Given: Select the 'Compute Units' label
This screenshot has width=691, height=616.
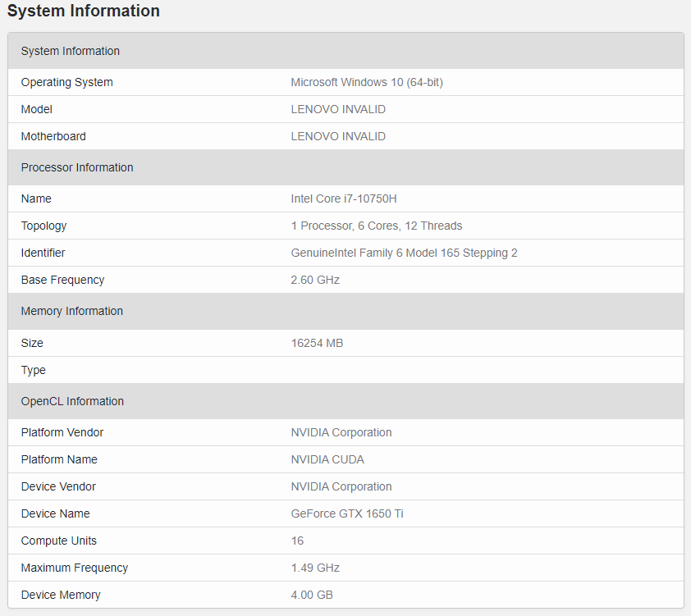Looking at the screenshot, I should pyautogui.click(x=58, y=541).
